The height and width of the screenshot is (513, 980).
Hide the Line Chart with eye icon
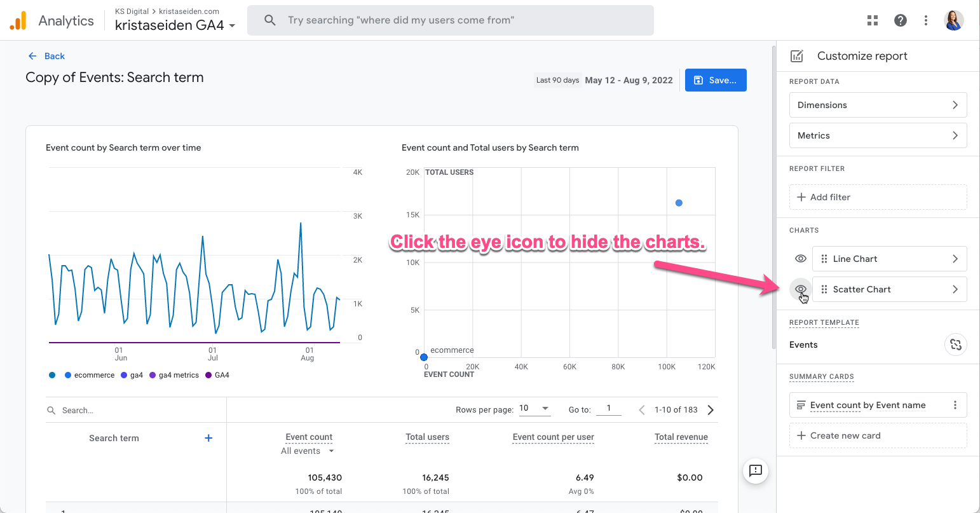pos(801,259)
